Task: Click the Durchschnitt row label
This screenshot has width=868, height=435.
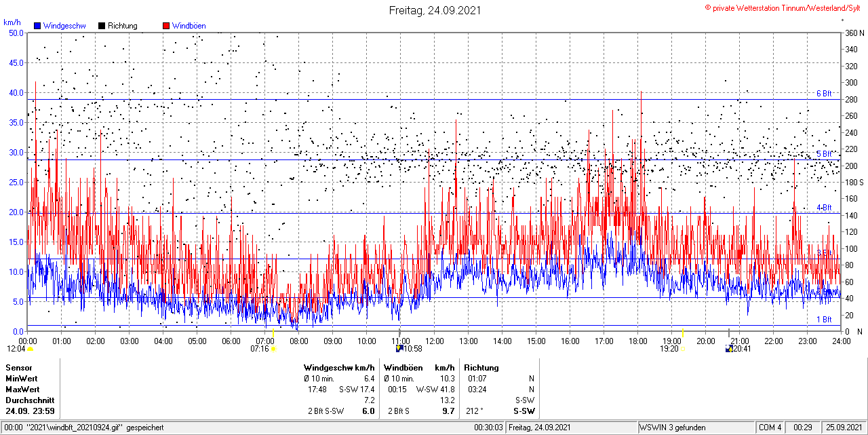Action: 30,400
